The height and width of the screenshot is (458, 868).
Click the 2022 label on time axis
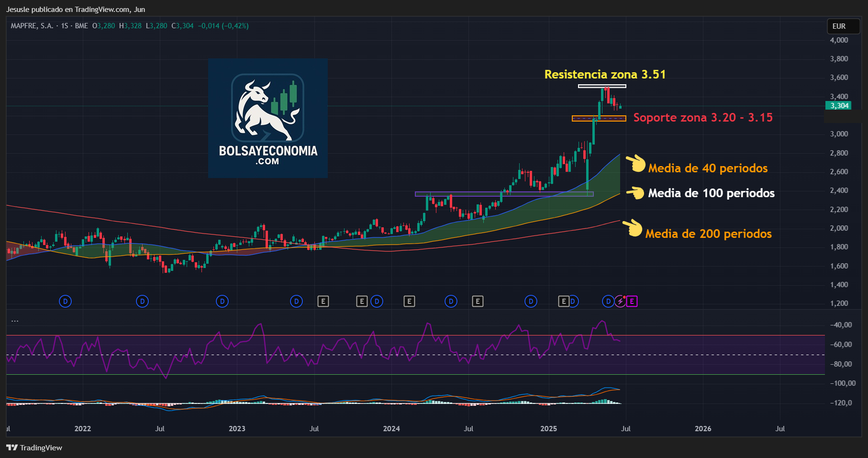(83, 428)
